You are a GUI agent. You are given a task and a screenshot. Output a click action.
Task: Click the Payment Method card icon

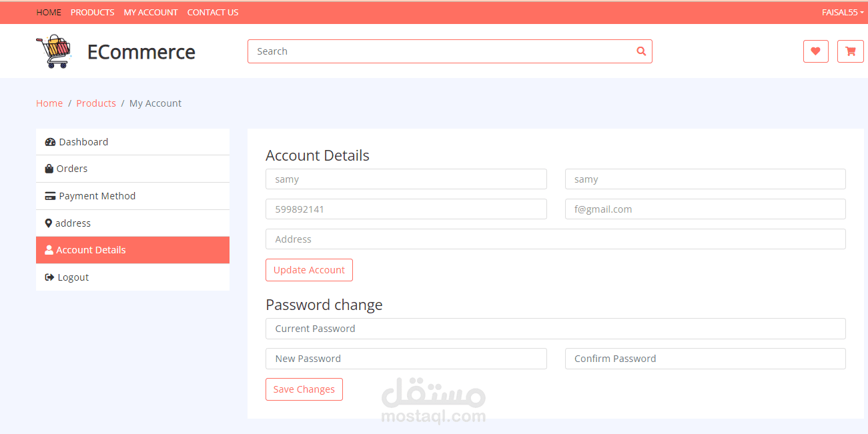(x=50, y=196)
